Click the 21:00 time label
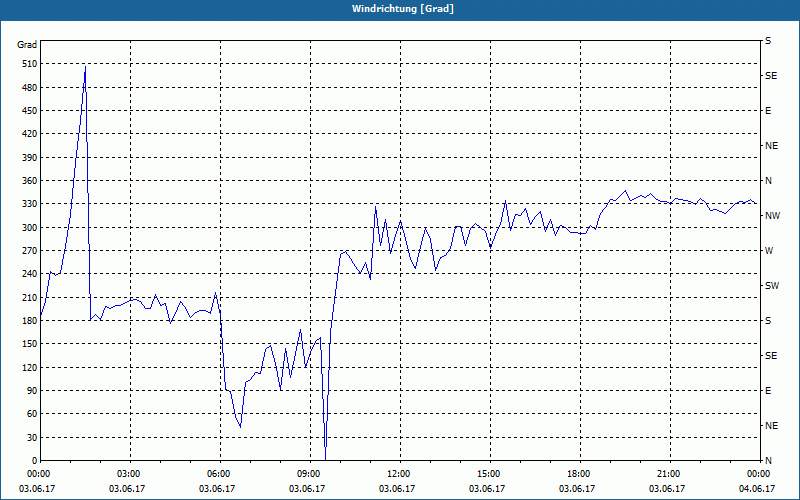 (x=667, y=474)
